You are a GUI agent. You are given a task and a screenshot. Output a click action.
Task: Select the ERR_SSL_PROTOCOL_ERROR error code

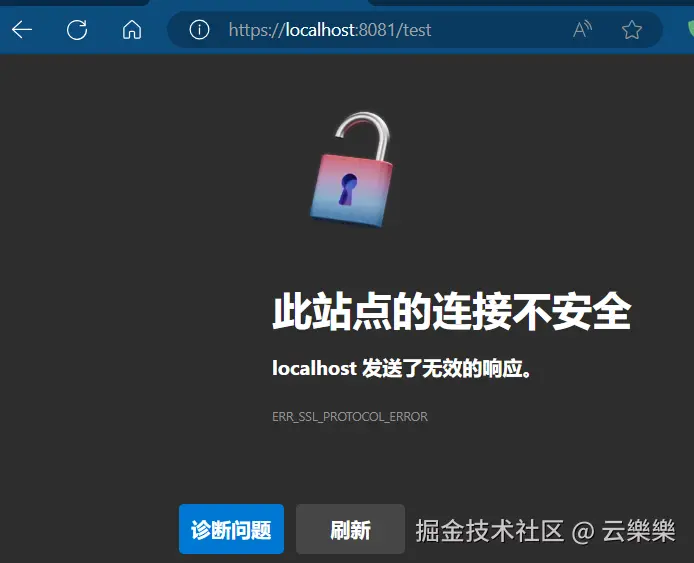350,416
